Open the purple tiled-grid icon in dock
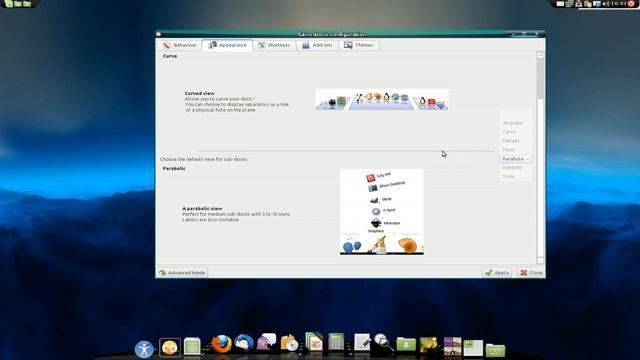Viewport: 640px width, 360px height. (453, 346)
